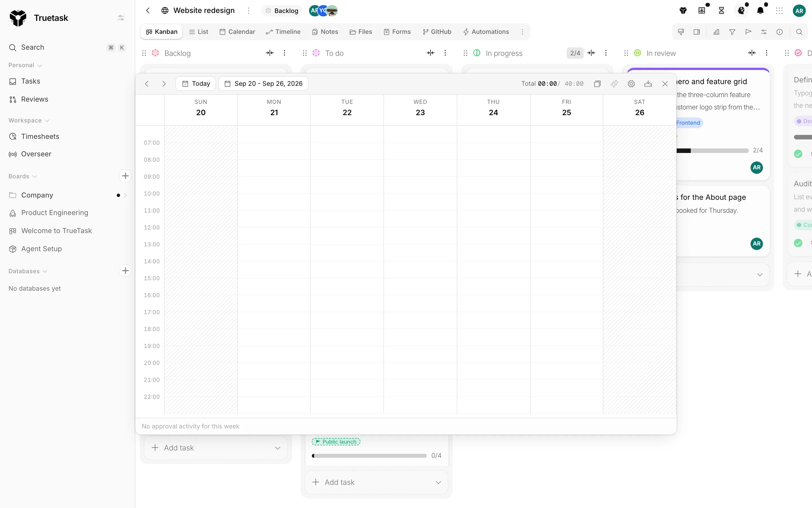Screen dimensions: 812x508
Task: Open the GitHub tab
Action: click(437, 32)
